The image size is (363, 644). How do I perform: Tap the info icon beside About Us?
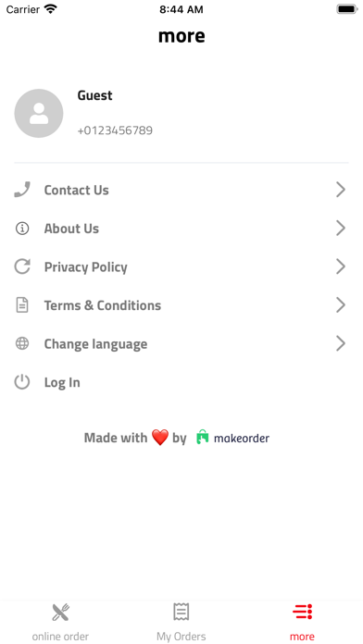point(22,229)
